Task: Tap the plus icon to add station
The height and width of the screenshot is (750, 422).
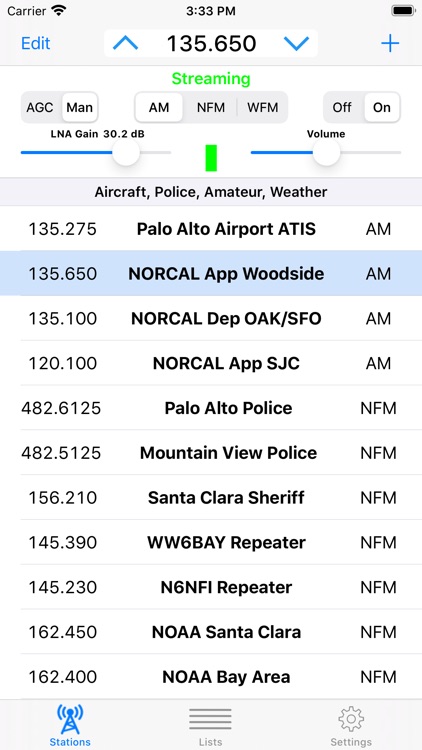Action: pyautogui.click(x=390, y=44)
